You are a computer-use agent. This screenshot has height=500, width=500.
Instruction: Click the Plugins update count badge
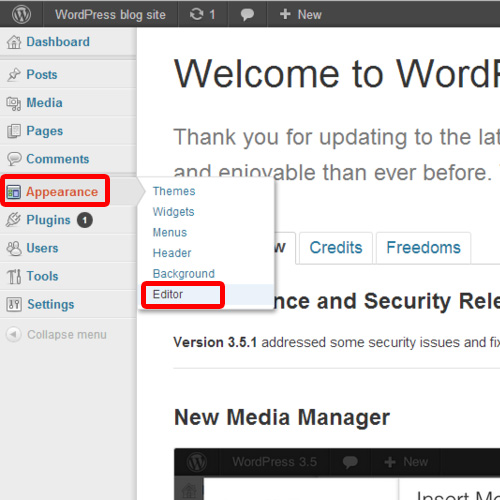[85, 220]
